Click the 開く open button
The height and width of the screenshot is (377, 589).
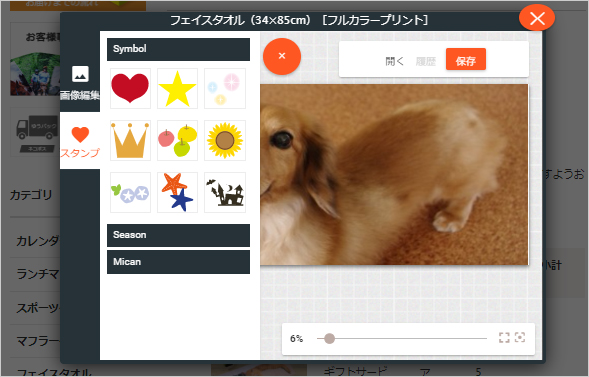pyautogui.click(x=394, y=61)
